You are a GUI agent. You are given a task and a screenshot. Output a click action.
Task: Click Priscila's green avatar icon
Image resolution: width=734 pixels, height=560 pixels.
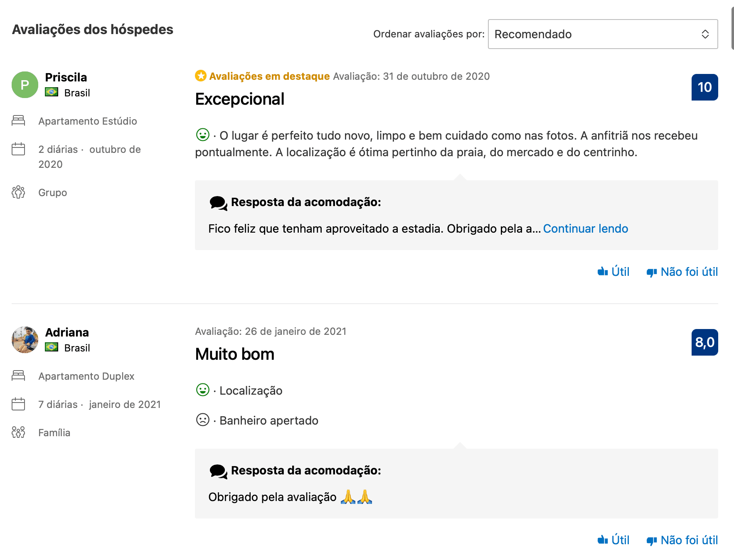pos(25,85)
